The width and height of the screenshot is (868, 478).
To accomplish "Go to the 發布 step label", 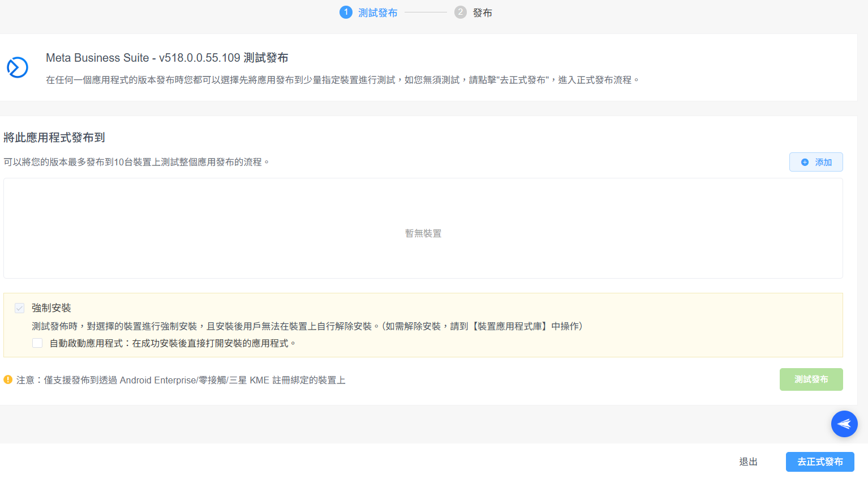I will pyautogui.click(x=483, y=12).
